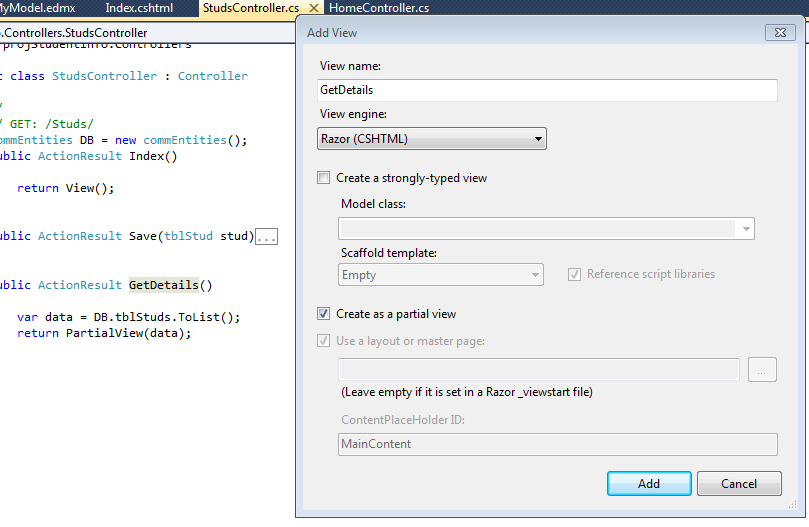Screen dimensions: 809x527
Task: Close the Add View dialog
Action: tap(779, 33)
